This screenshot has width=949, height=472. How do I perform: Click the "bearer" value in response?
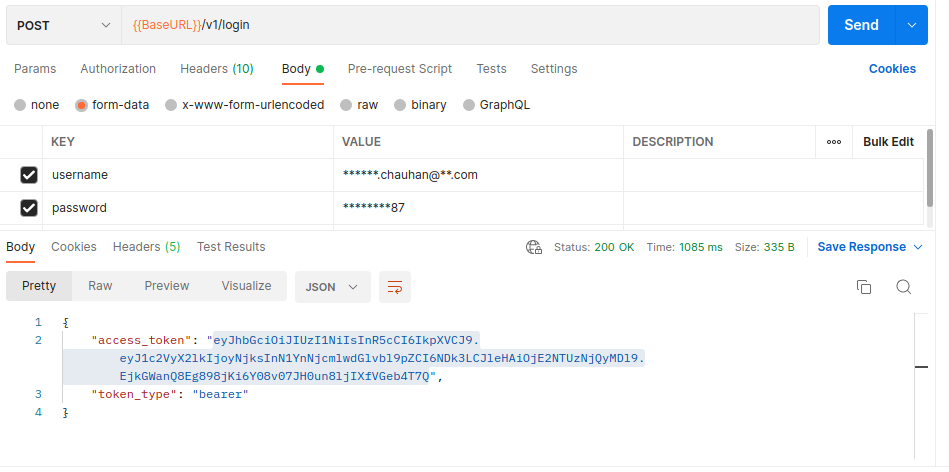[x=220, y=395]
